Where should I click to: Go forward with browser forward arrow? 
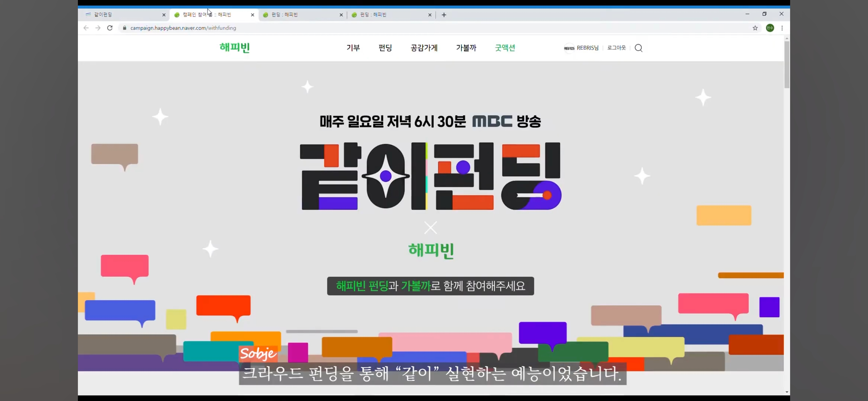pyautogui.click(x=98, y=28)
